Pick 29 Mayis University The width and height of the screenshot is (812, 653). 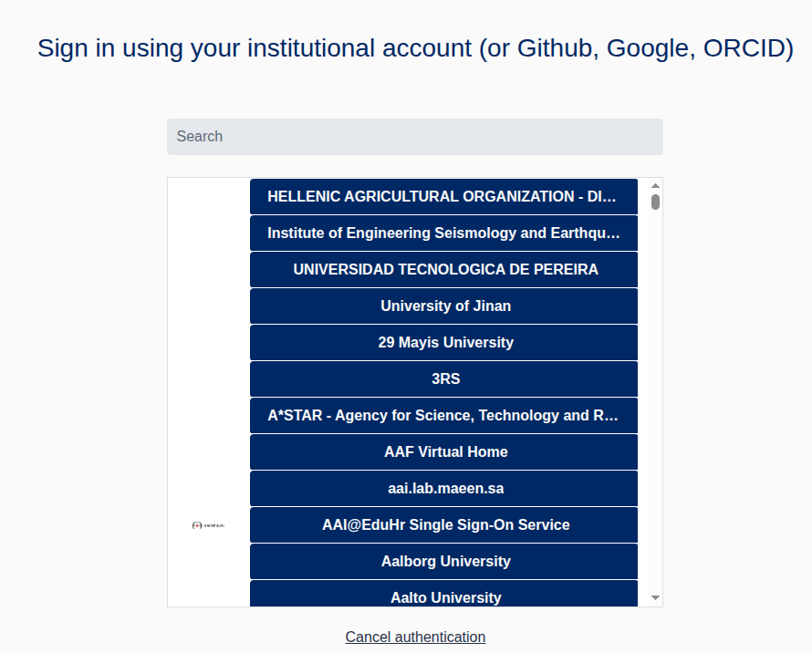click(443, 343)
